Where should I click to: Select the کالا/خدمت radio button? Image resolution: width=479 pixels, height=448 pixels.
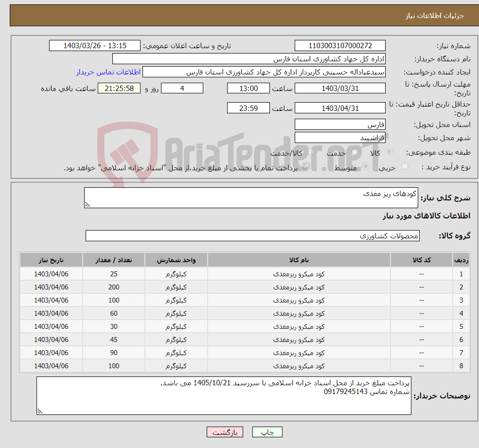311,152
